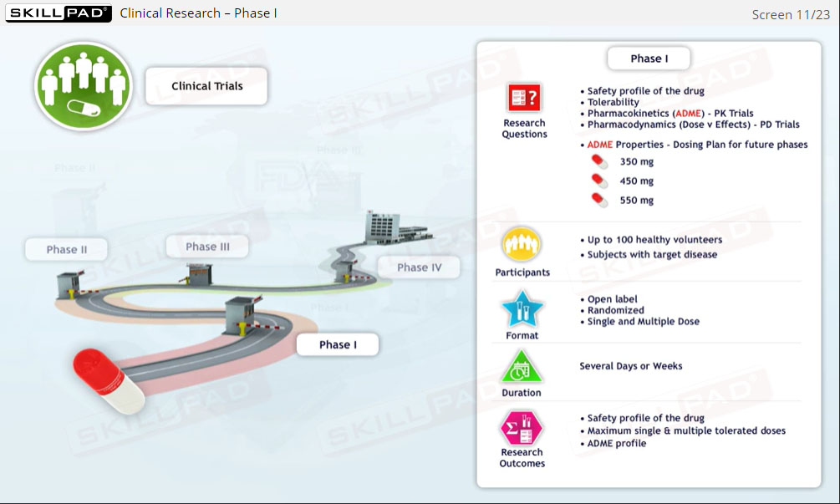Open the Clinical Trials label panel
The image size is (840, 504).
coord(206,85)
